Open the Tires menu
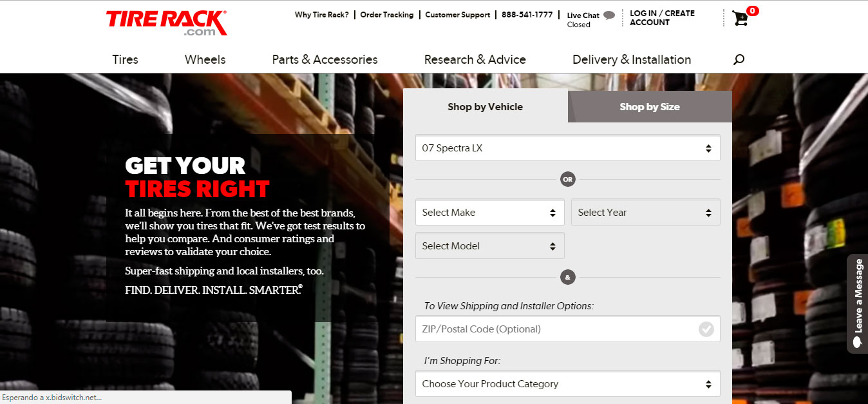Viewport: 868px width, 404px height. 125,59
